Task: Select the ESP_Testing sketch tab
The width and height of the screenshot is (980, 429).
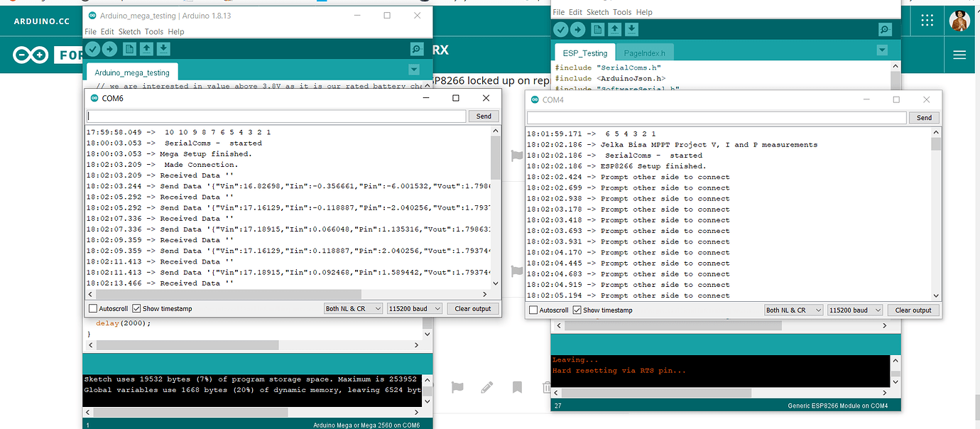Action: 585,53
